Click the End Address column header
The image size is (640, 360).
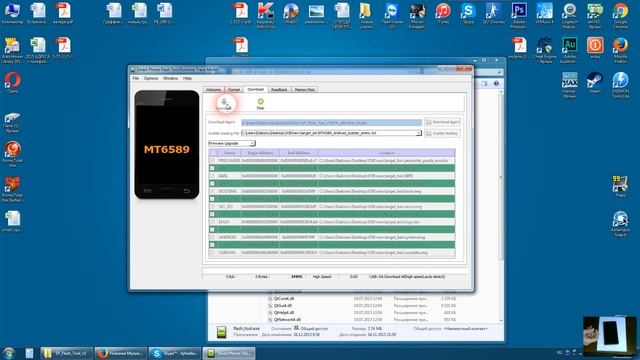(298, 153)
